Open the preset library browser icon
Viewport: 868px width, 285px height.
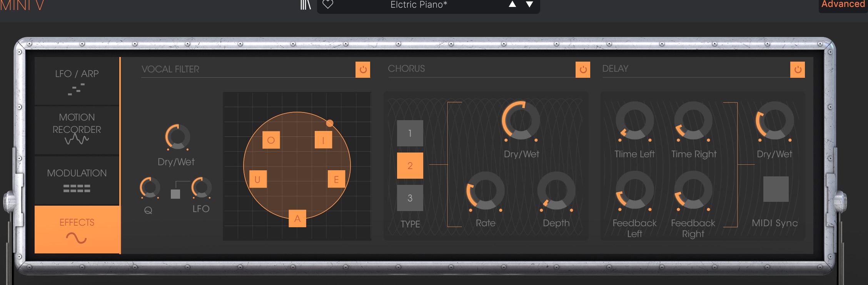(x=305, y=5)
